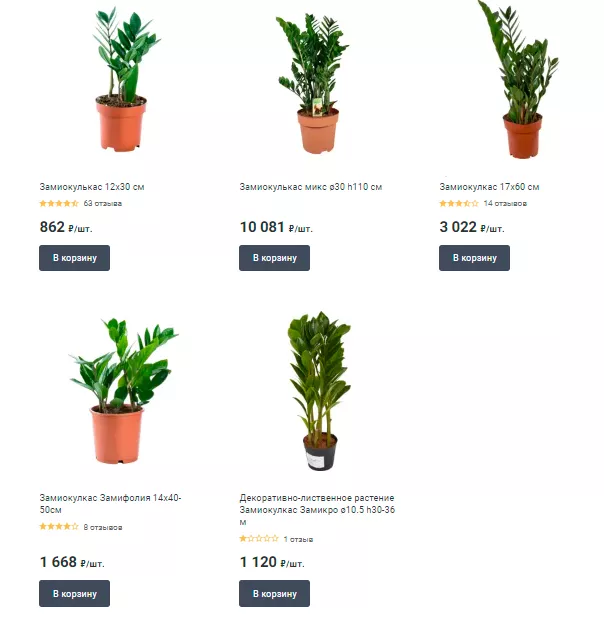
Task: Open the Декоративно-лиственное растение Замикро title
Action: point(317,510)
